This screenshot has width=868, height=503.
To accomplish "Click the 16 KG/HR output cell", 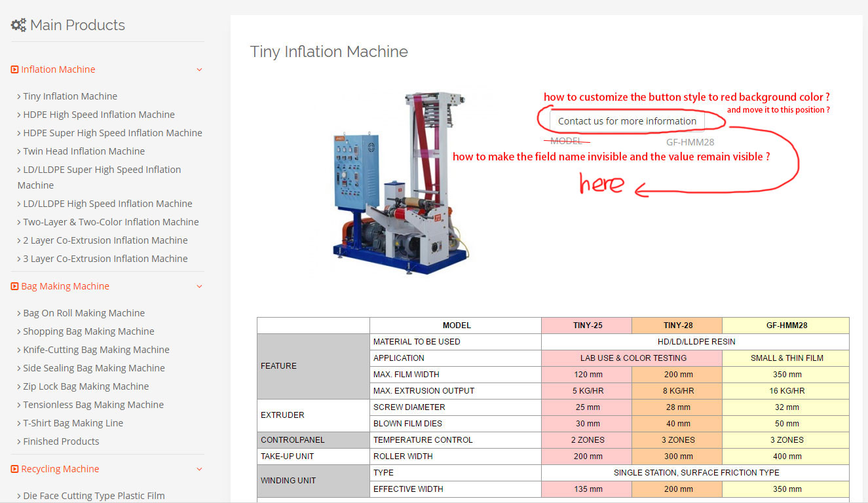I will (x=786, y=391).
